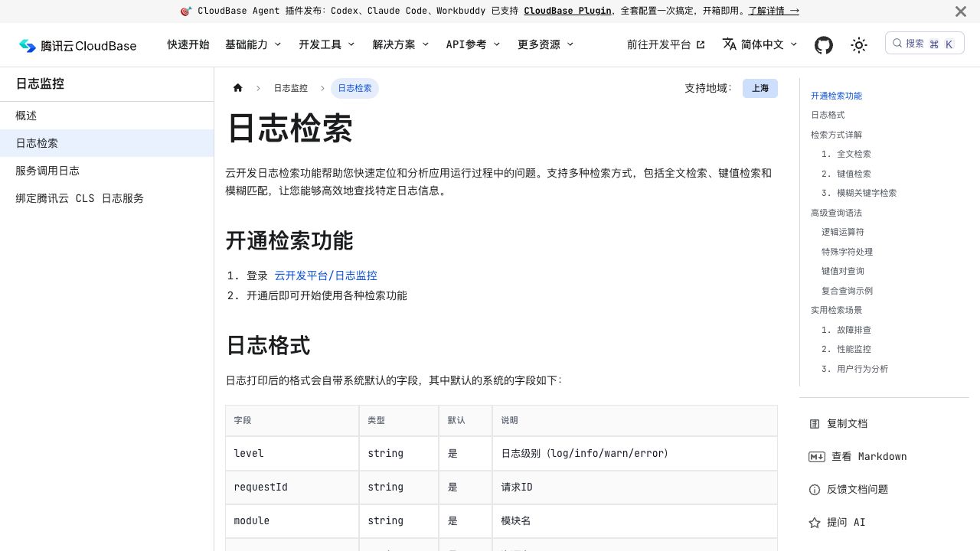This screenshot has width=980, height=551.
Task: Select 日志检索 in the sidebar
Action: [106, 143]
